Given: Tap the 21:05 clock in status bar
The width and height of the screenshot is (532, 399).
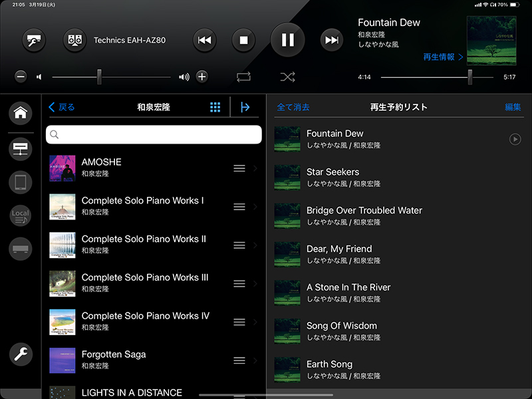Looking at the screenshot, I should coord(19,5).
